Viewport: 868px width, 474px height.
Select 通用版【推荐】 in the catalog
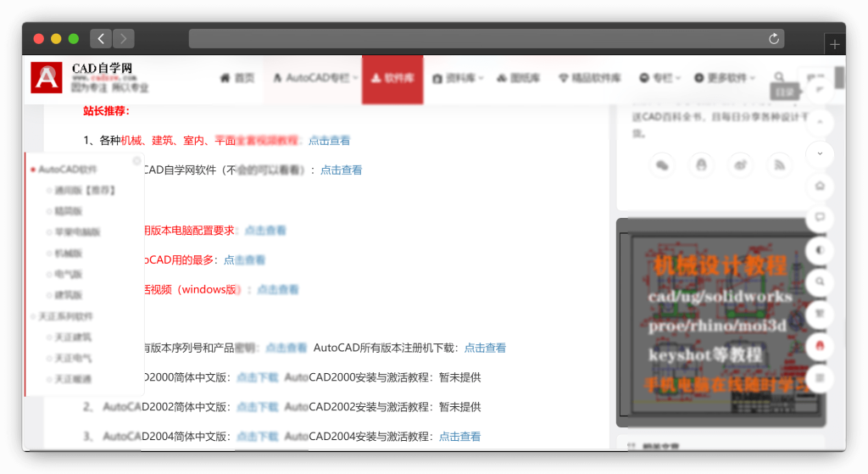click(x=86, y=190)
